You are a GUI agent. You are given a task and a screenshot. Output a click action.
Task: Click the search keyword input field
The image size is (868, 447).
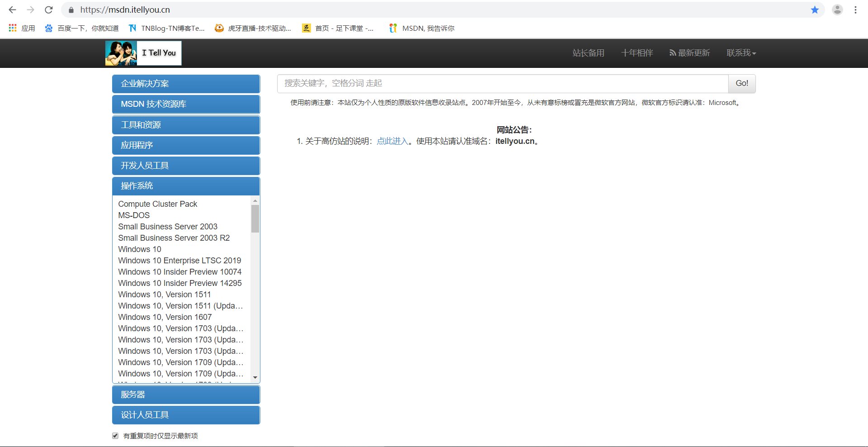click(x=503, y=83)
